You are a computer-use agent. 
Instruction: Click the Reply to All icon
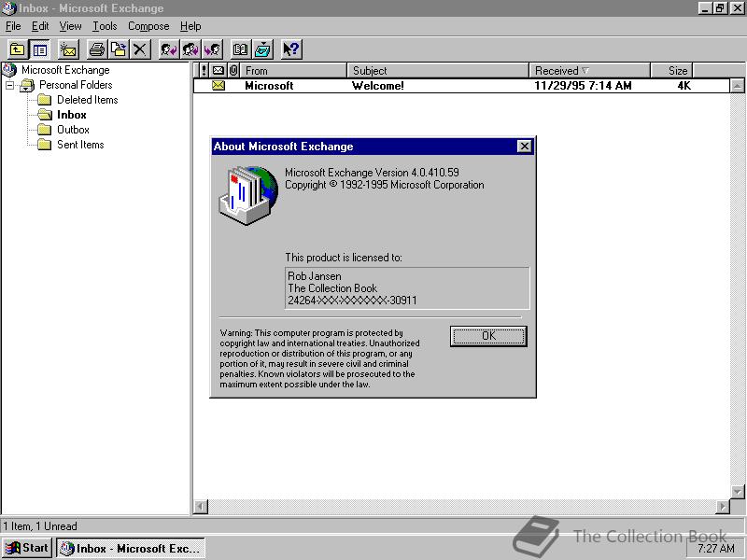click(x=191, y=49)
